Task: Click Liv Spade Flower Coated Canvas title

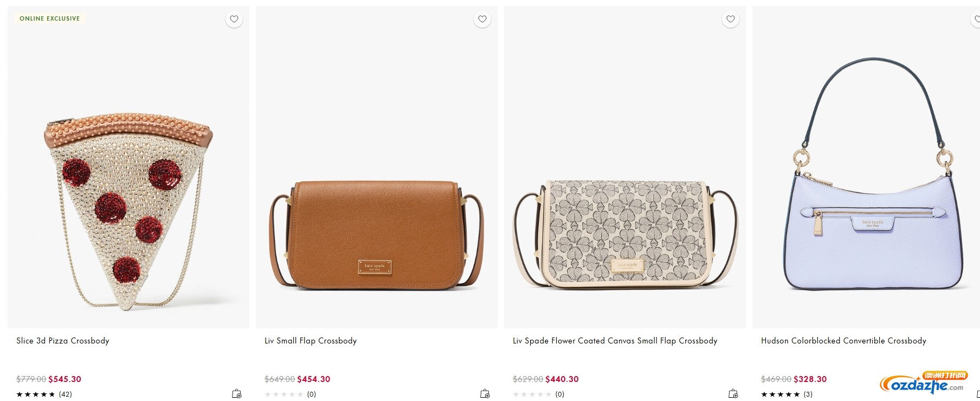Action: pos(615,341)
